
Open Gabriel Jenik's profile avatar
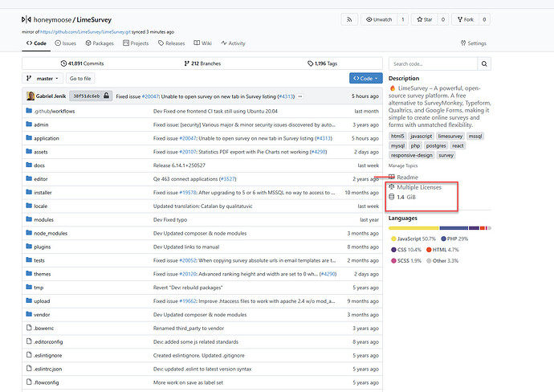coord(31,96)
